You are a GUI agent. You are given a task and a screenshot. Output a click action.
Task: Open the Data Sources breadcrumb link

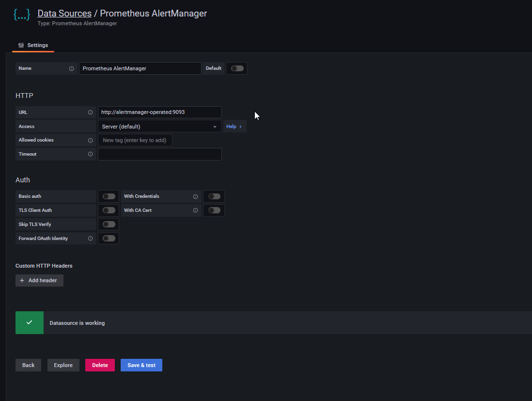(64, 13)
